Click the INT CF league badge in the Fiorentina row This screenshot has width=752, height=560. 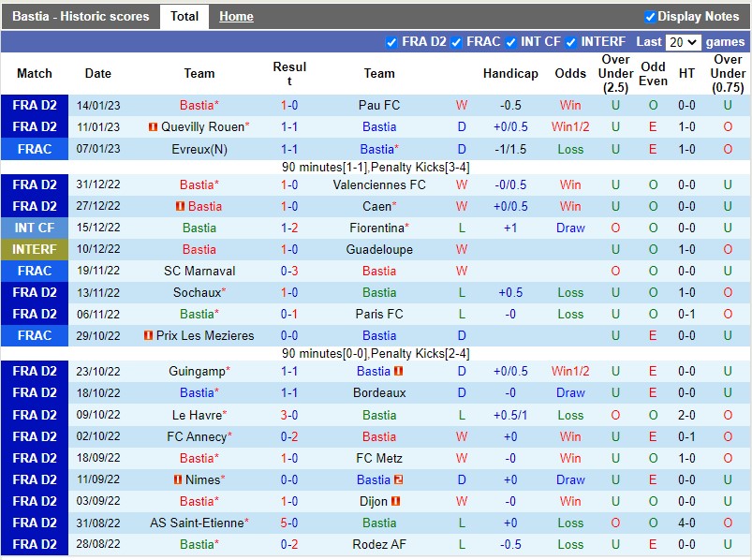coord(35,228)
